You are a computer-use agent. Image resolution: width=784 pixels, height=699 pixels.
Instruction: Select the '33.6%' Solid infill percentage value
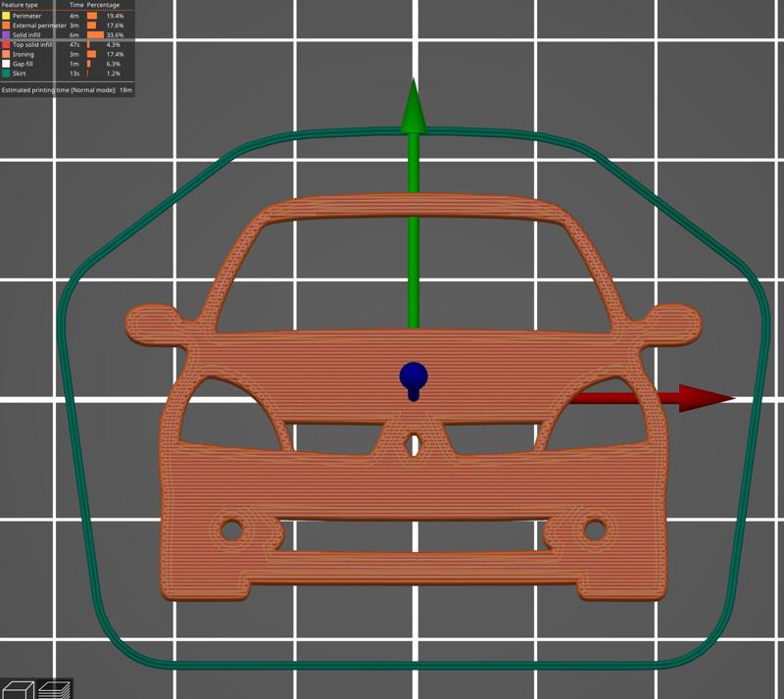[x=115, y=35]
